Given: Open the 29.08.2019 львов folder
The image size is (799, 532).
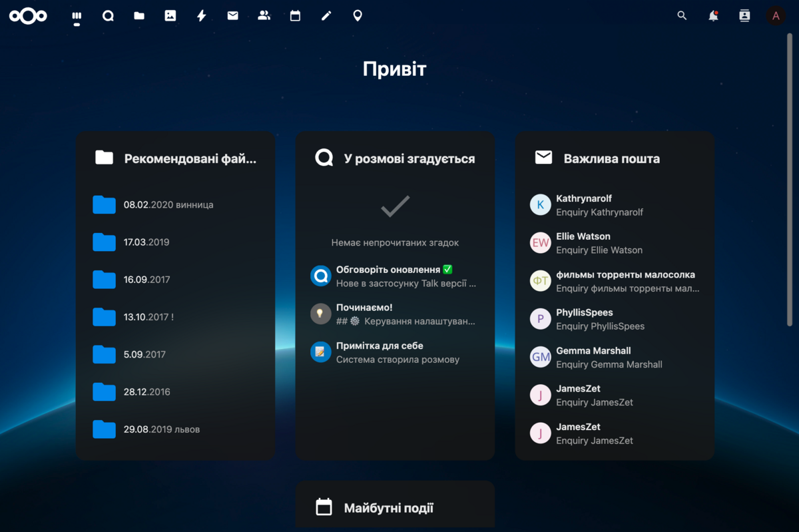Looking at the screenshot, I should [x=161, y=429].
